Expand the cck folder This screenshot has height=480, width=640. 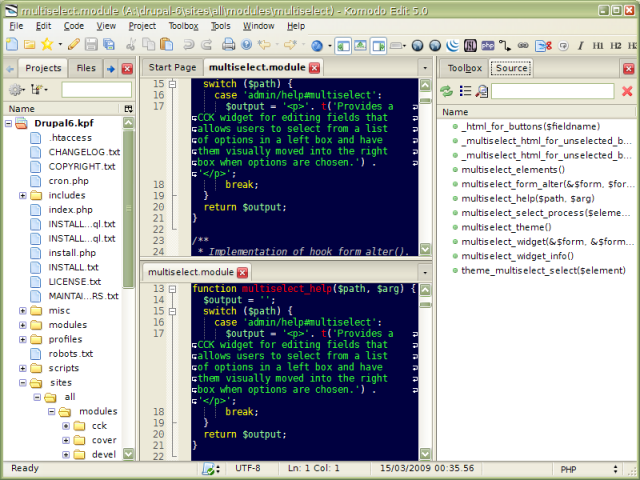pyautogui.click(x=66, y=426)
